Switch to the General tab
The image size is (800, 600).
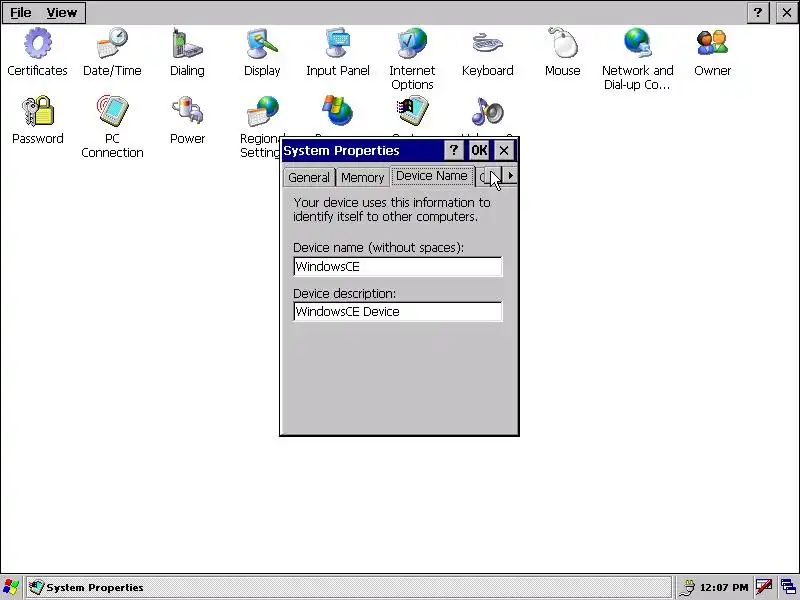coord(309,178)
